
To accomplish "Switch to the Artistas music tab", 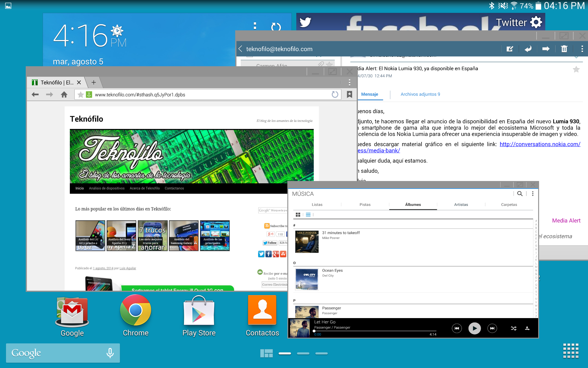I will (461, 204).
